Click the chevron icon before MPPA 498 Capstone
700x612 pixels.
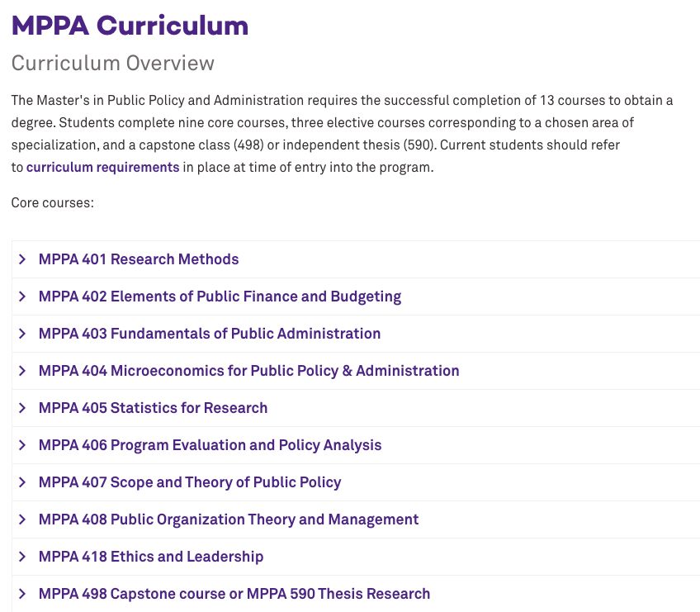click(22, 594)
